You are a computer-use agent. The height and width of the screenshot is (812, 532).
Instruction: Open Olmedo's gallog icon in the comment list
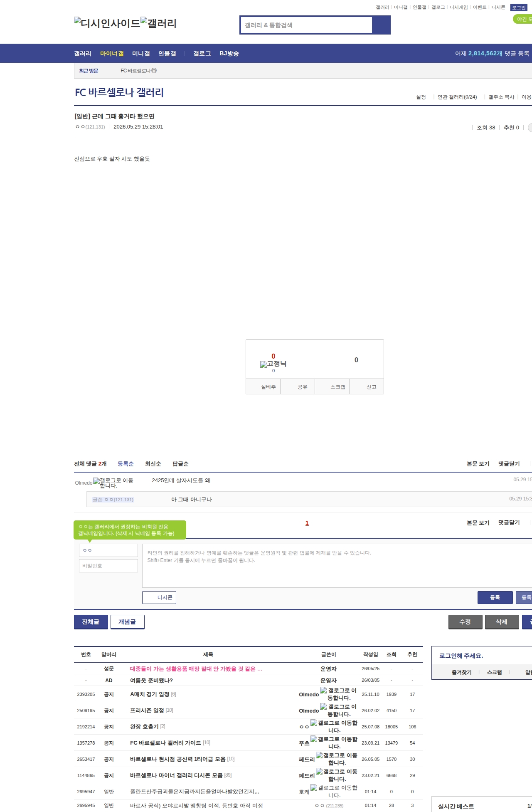click(x=113, y=483)
